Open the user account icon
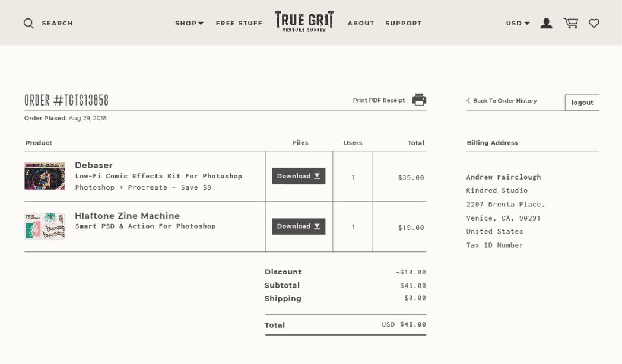Viewport: 622px width, 364px height. coord(546,24)
